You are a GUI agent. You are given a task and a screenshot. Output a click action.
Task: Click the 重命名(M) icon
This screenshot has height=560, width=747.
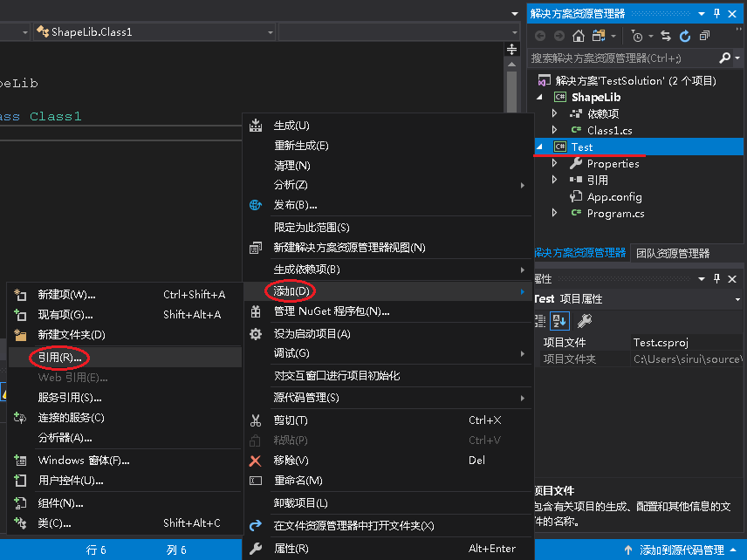coord(256,481)
